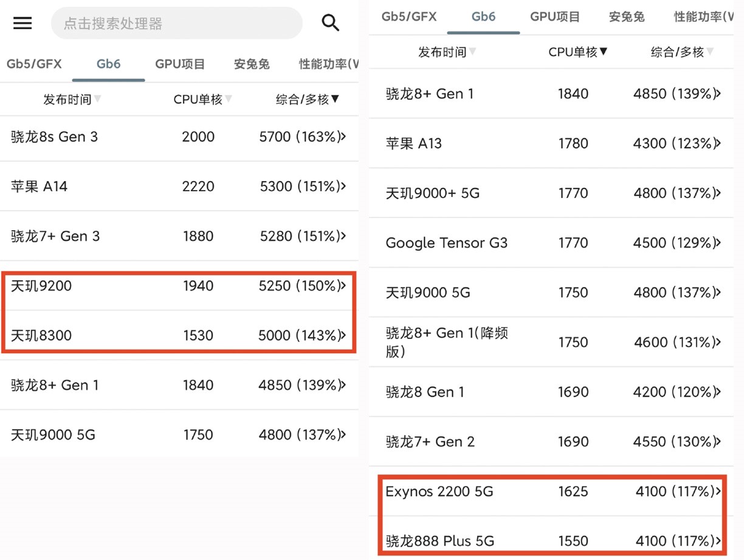Viewport: 750px width, 560px height.
Task: Sort by 综合/多核 in right screenshot
Action: pyautogui.click(x=683, y=52)
